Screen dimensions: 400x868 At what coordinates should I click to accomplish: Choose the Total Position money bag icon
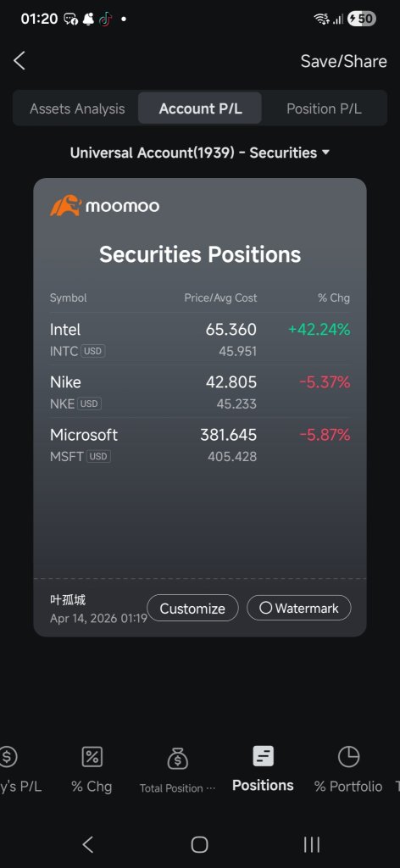tap(178, 759)
